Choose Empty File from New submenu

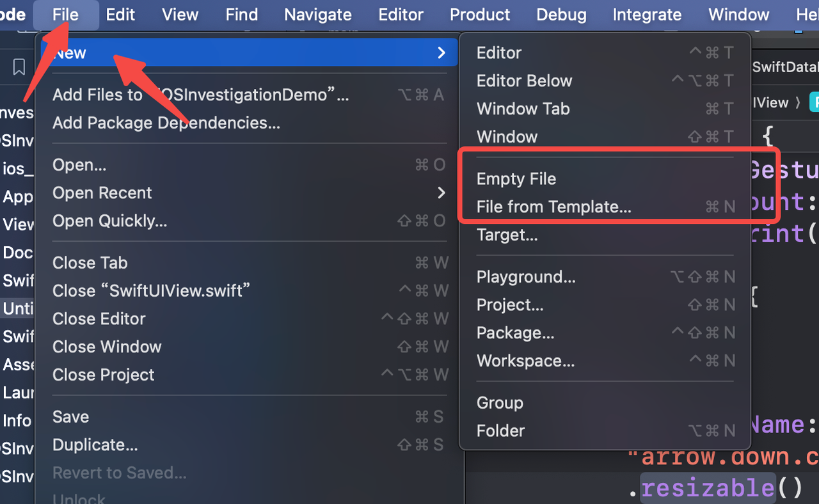click(x=516, y=179)
